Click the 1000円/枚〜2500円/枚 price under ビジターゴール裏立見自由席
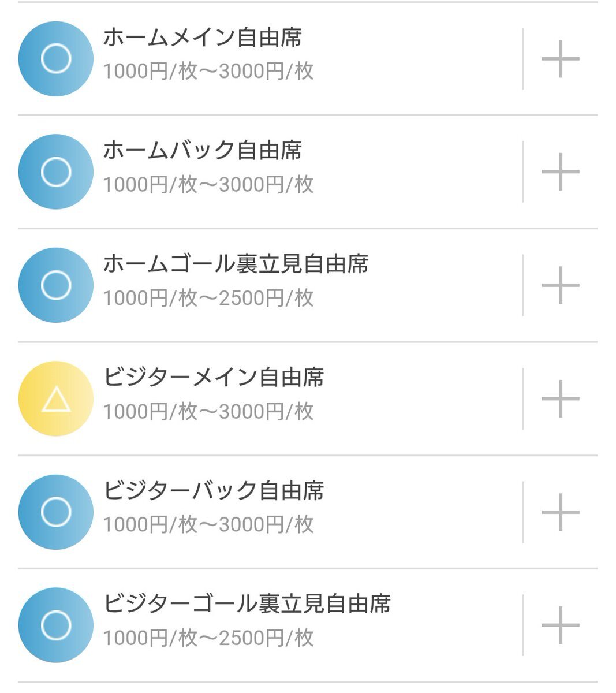The image size is (616, 693). (x=208, y=638)
